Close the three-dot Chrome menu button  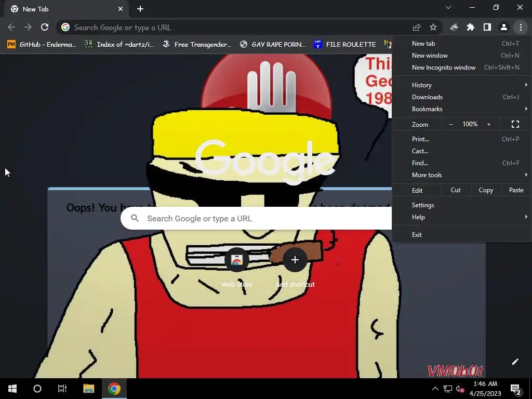point(521,27)
